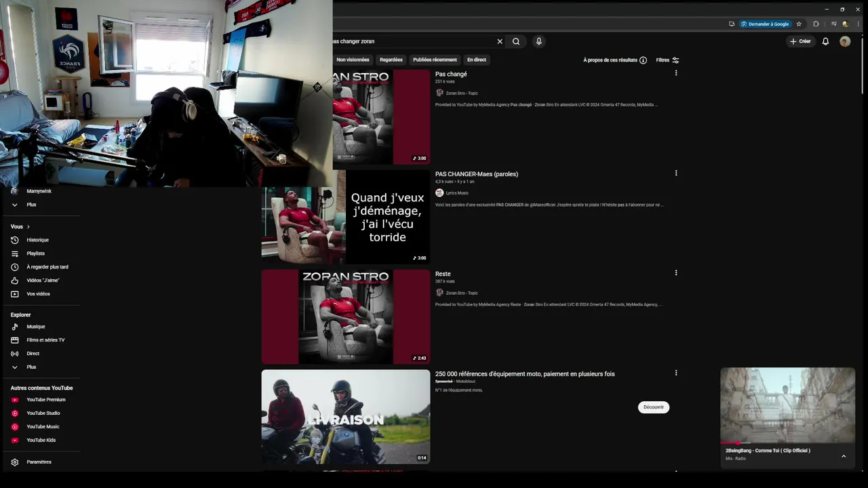Click the À propos de ces résultats text

(x=610, y=60)
